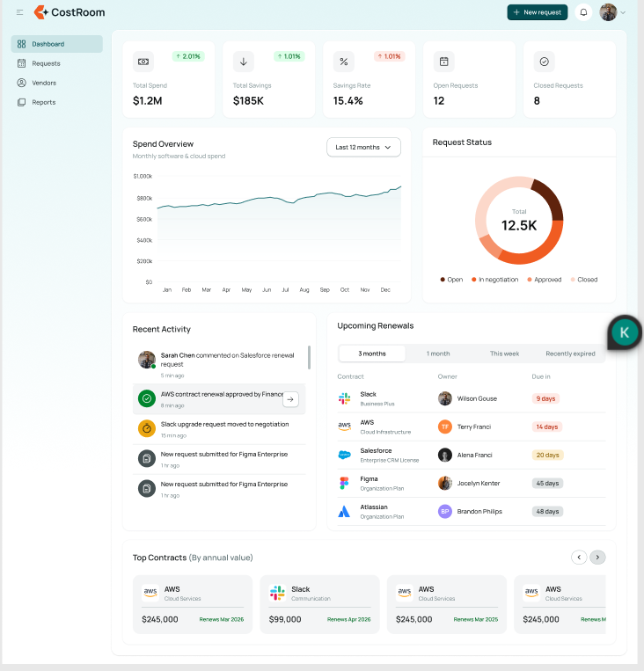644x671 pixels.
Task: Switch to Recently expired tab
Action: (570, 354)
